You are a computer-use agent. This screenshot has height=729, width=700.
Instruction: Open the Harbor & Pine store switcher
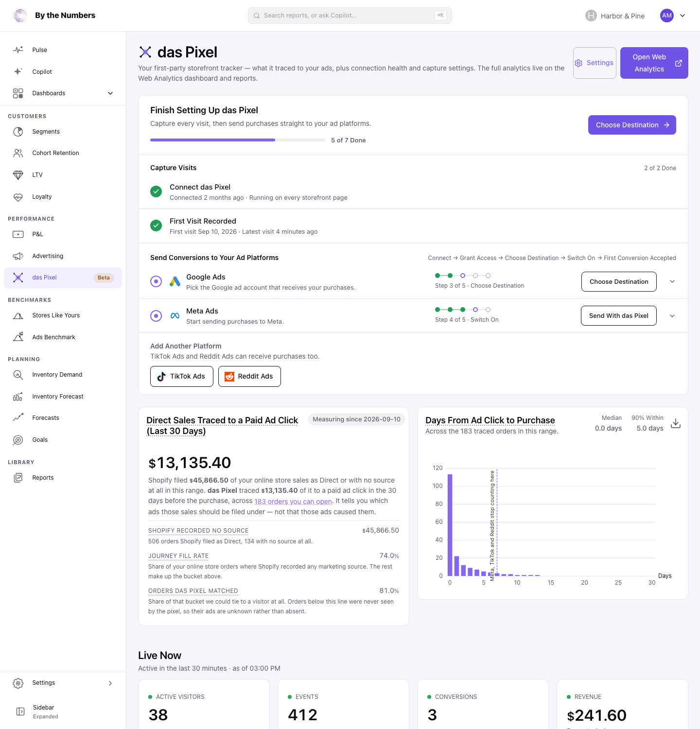[x=615, y=16]
